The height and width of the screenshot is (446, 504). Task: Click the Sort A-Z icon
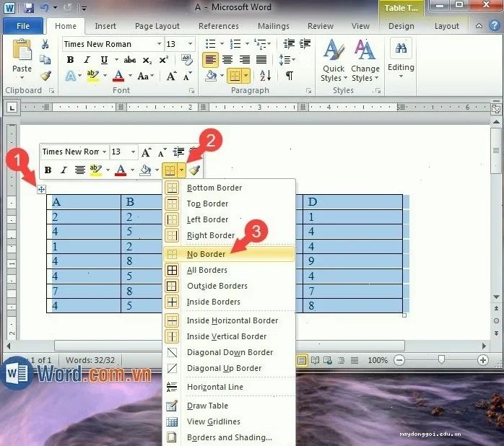click(x=266, y=76)
